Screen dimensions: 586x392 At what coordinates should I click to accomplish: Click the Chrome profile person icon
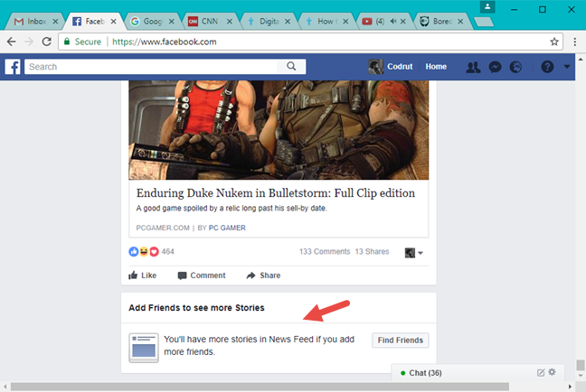pyautogui.click(x=487, y=6)
